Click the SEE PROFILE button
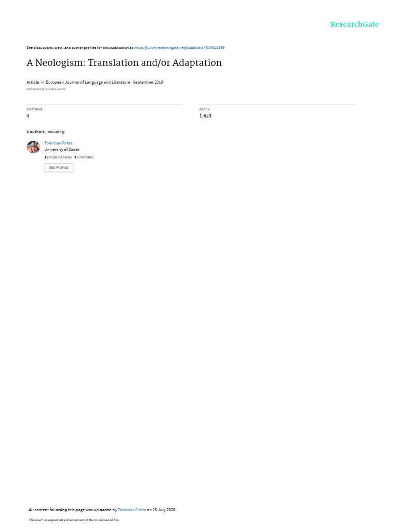Image resolution: width=399 pixels, height=532 pixels. (59, 168)
